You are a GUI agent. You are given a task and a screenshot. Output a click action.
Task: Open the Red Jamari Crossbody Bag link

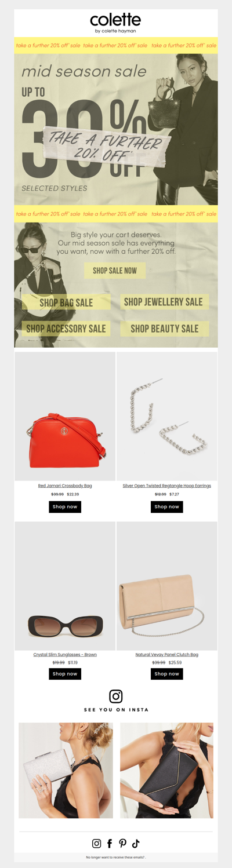click(65, 486)
